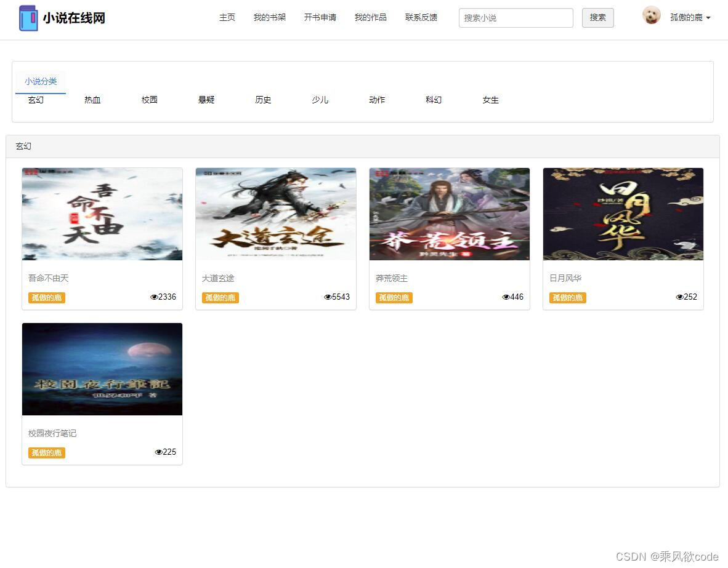Open the 莽荒领主 cover thumbnail
Screen dimensions: 728x568
[x=450, y=214]
